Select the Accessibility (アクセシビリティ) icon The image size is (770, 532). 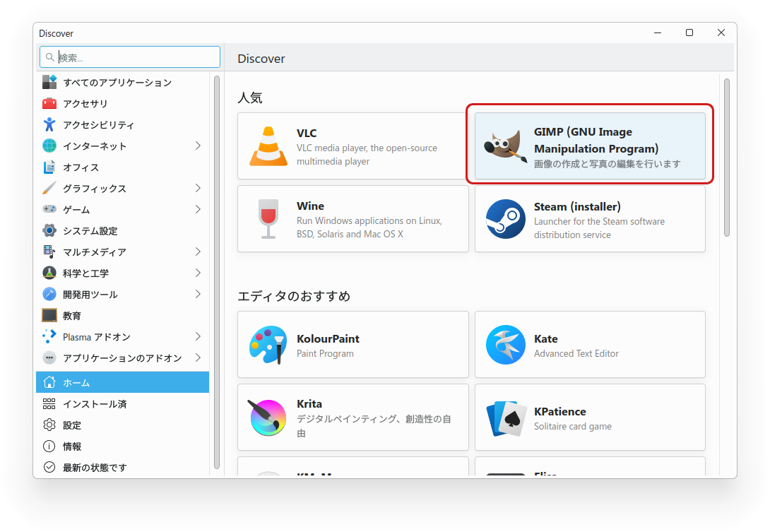[x=49, y=124]
